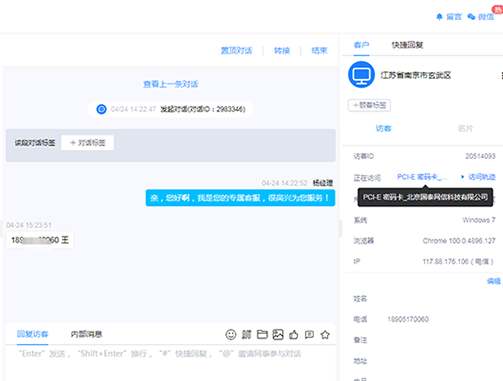
Task: Click 结束 to end the conversation
Action: coord(319,51)
